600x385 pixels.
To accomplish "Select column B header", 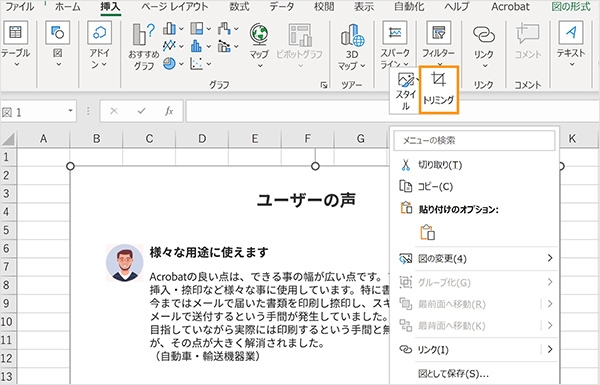I will coord(96,139).
